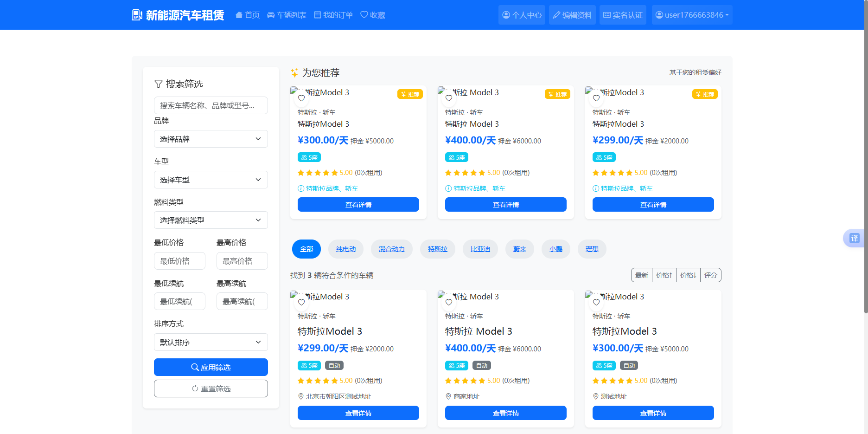
Task: Sort results by 最新
Action: pos(642,275)
